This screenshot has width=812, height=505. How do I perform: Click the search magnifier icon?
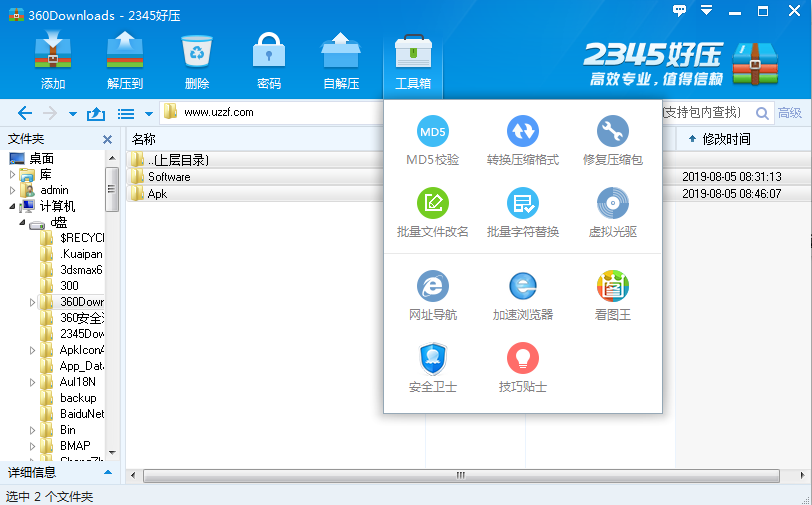click(x=762, y=113)
